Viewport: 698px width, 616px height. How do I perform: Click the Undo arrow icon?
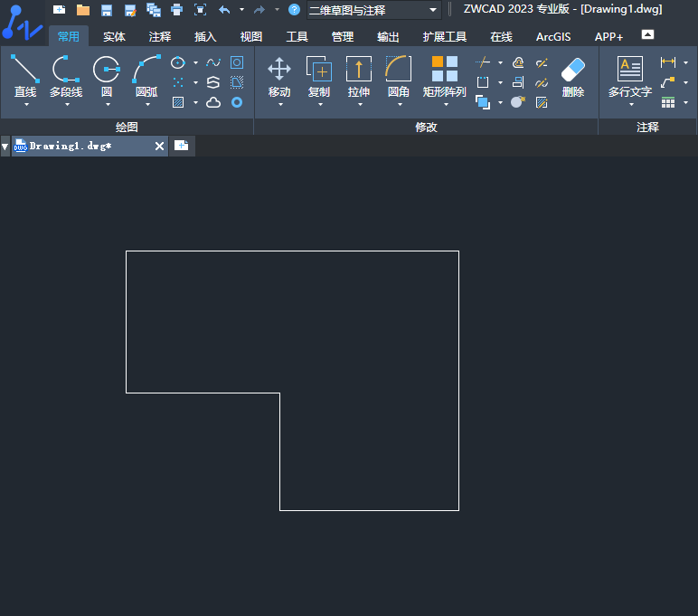pos(224,10)
